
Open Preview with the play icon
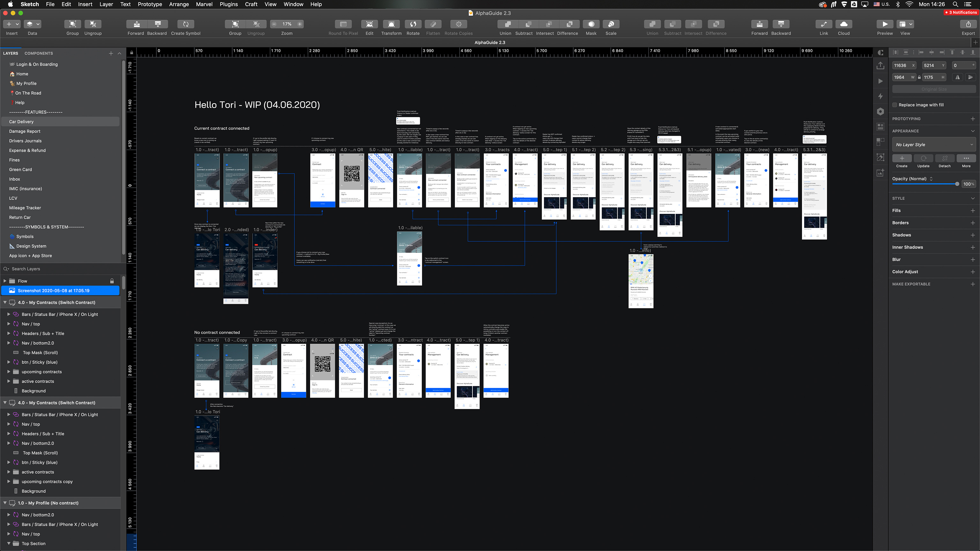pos(885,24)
